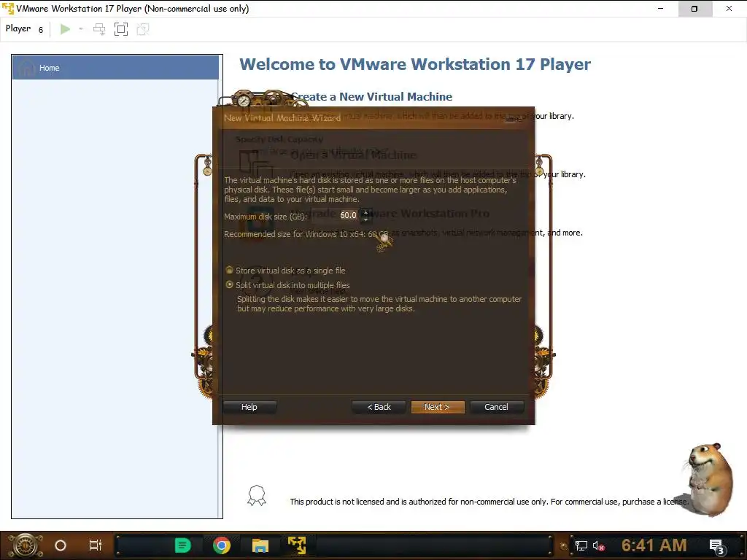Increase disk size with the up stepper arrow
This screenshot has height=560, width=747.
point(365,212)
